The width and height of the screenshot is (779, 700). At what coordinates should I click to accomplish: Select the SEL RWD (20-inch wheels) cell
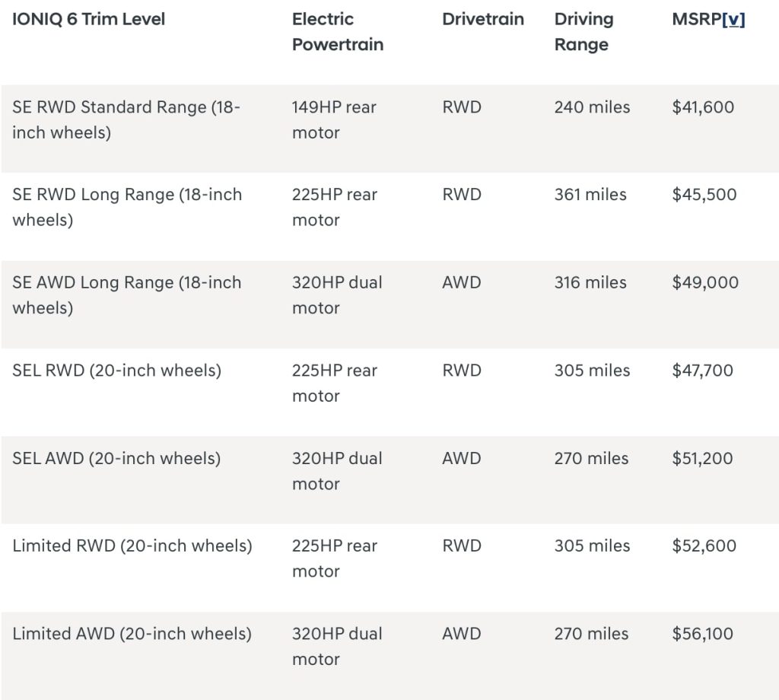[116, 371]
